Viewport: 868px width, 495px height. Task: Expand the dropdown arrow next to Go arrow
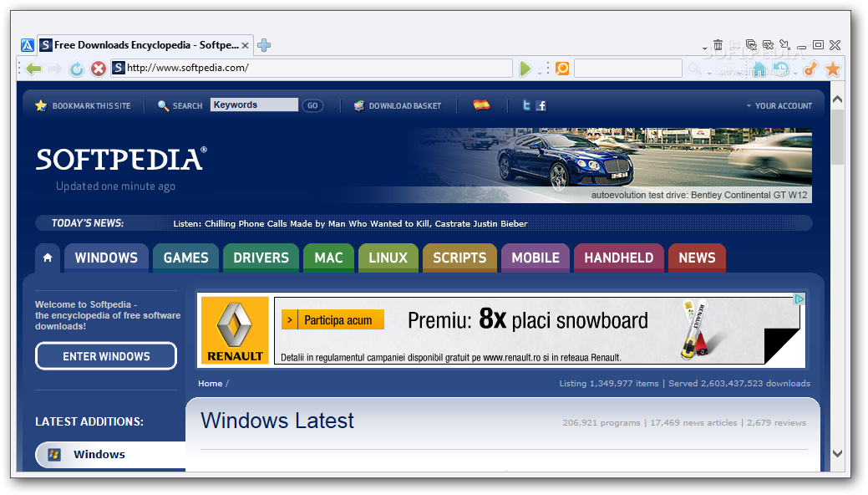click(x=540, y=74)
